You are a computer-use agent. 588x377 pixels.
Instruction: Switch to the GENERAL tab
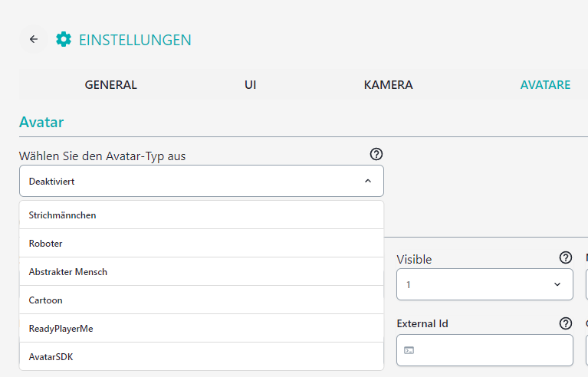click(110, 85)
